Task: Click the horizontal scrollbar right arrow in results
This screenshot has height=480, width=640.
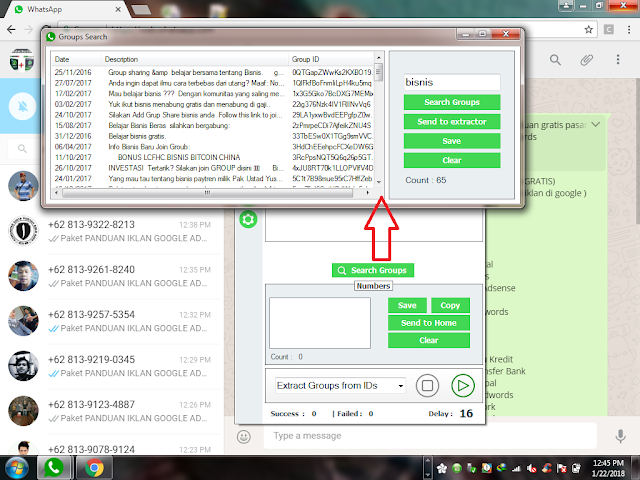Action: coord(368,193)
